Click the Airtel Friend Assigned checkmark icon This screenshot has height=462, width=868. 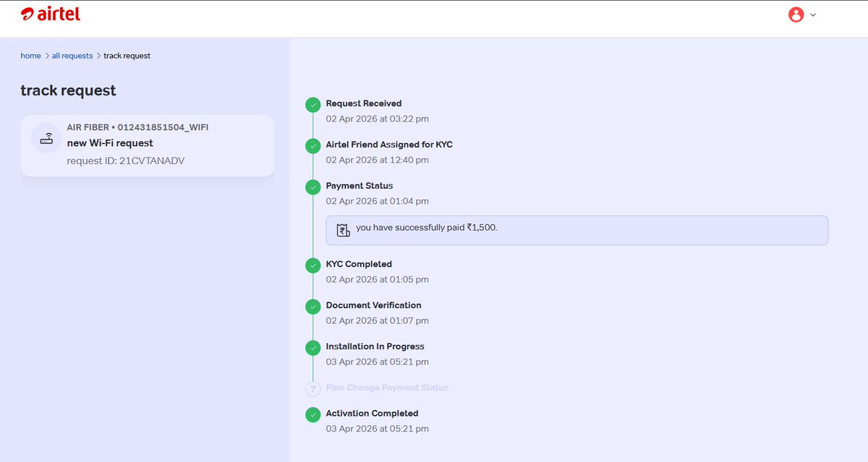[312, 146]
